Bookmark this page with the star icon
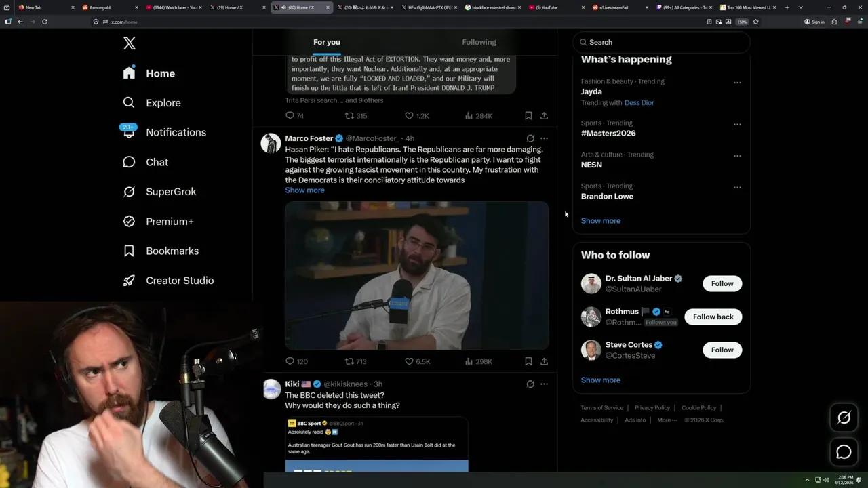Screen dimensions: 868x488 755,22
